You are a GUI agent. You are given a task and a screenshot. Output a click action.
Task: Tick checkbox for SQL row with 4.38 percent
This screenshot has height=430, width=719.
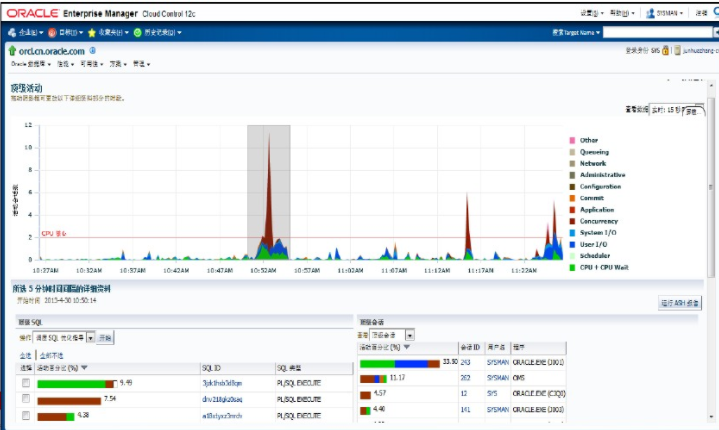(26, 415)
